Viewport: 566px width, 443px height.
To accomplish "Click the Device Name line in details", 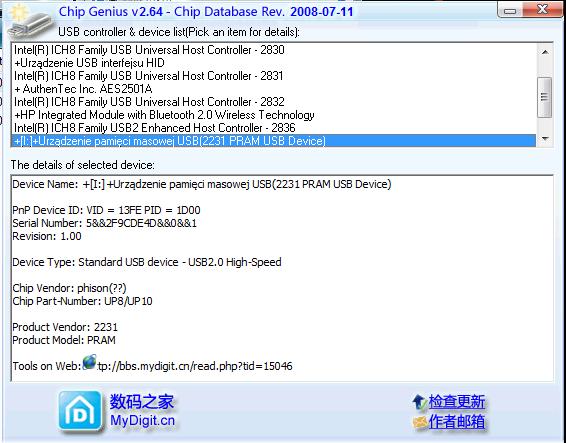I will click(x=202, y=184).
